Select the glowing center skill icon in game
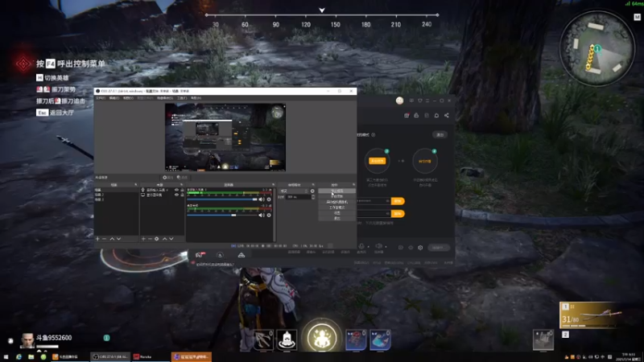 click(322, 337)
